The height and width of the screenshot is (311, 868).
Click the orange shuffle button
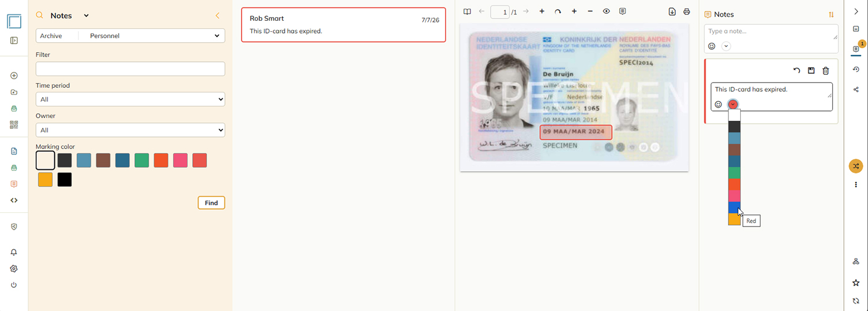[x=856, y=166]
